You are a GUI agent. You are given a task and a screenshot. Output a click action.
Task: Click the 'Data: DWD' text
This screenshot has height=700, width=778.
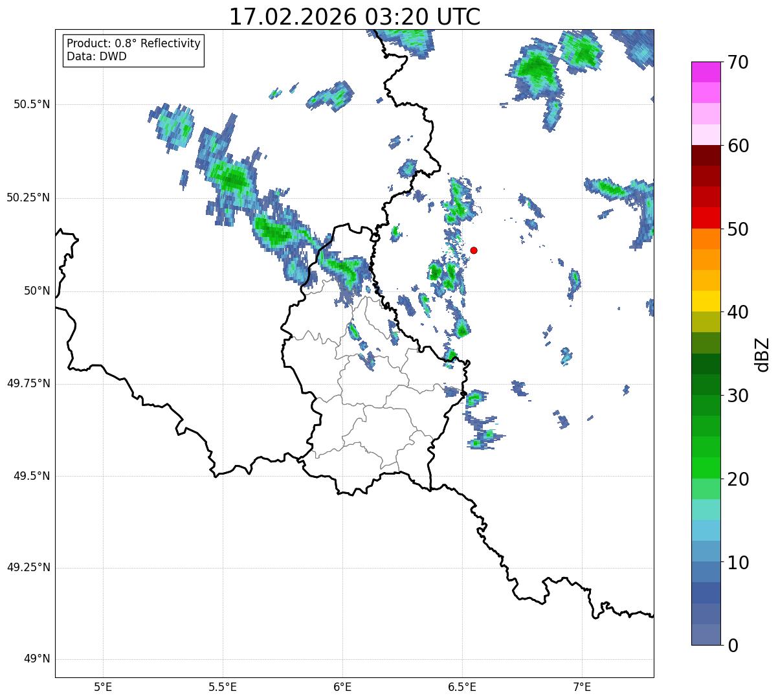[x=96, y=56]
